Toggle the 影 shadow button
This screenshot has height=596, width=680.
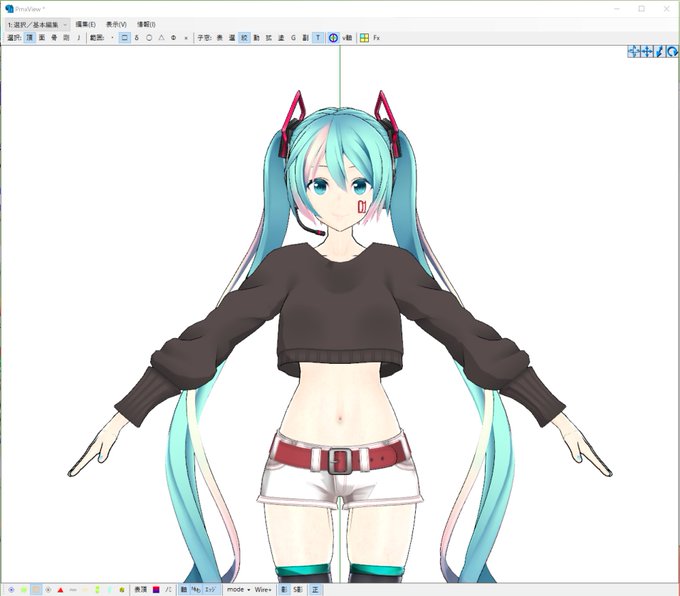coord(284,589)
